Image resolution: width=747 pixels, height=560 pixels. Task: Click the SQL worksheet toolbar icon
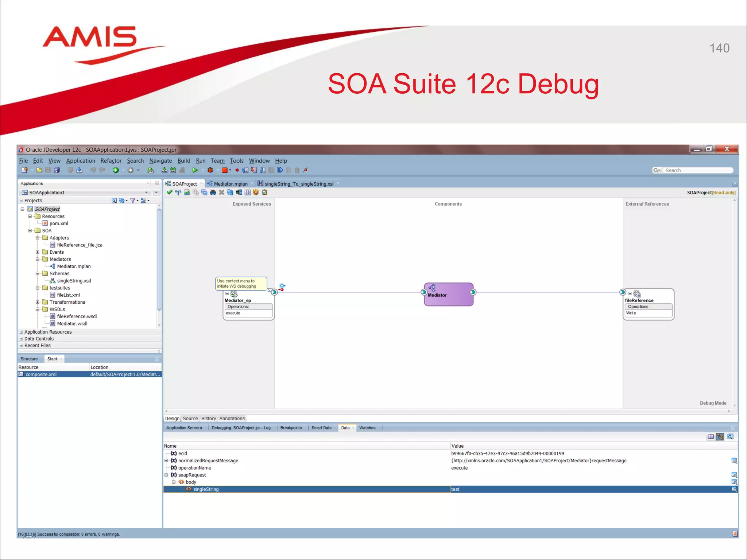tap(150, 170)
